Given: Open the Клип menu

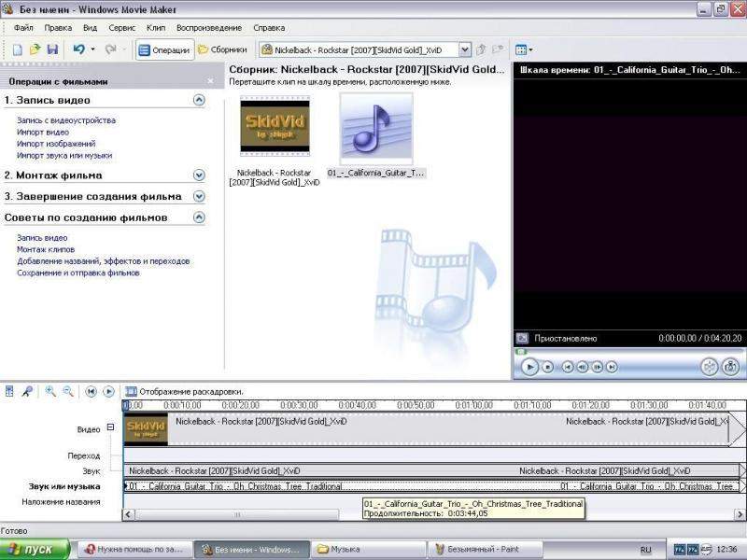Looking at the screenshot, I should [156, 28].
